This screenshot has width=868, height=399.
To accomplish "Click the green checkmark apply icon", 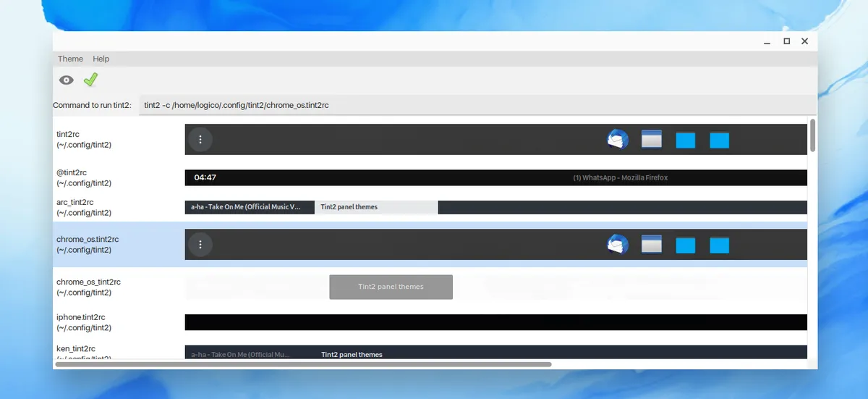I will pos(90,80).
